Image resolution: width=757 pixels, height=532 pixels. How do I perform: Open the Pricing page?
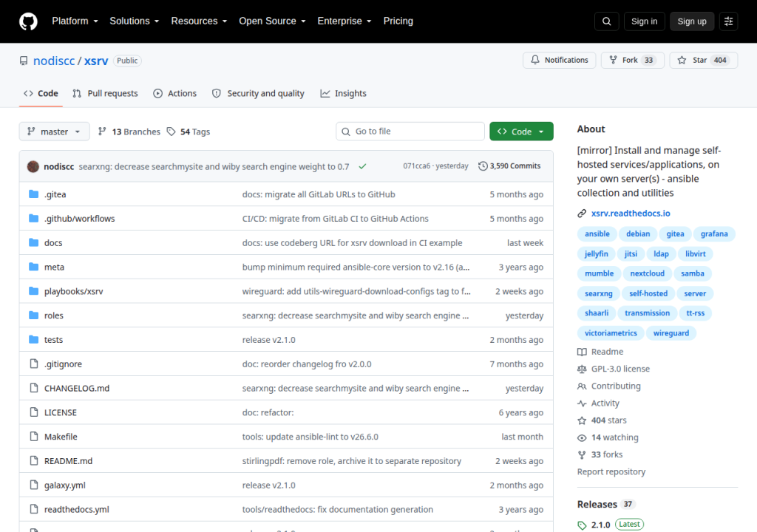point(398,21)
